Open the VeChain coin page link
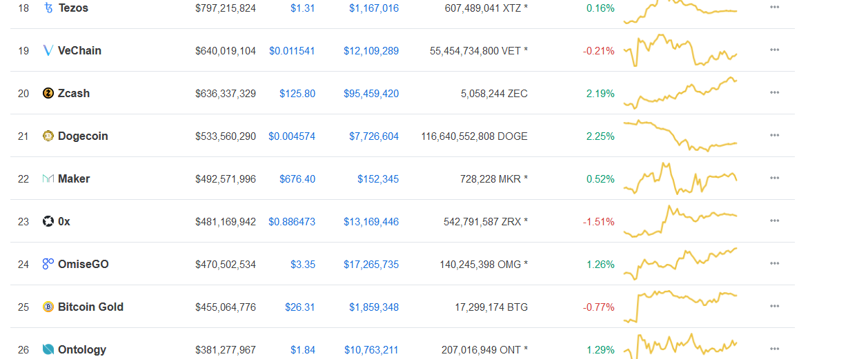Image resolution: width=868 pixels, height=359 pixels. [x=79, y=50]
